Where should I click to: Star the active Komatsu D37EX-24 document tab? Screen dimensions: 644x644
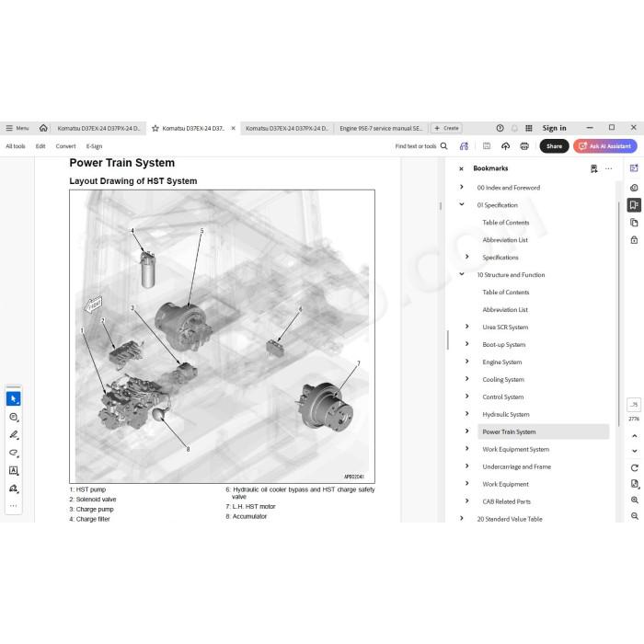pos(155,129)
